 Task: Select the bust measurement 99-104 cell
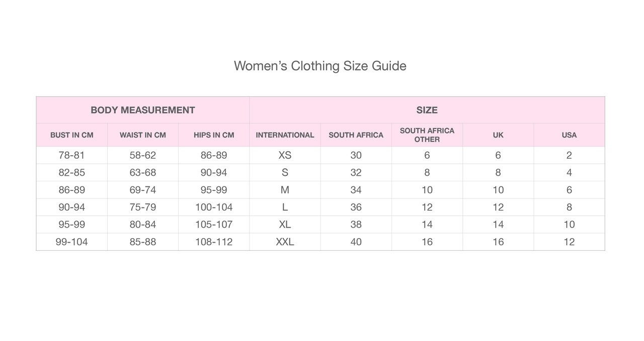[72, 242]
